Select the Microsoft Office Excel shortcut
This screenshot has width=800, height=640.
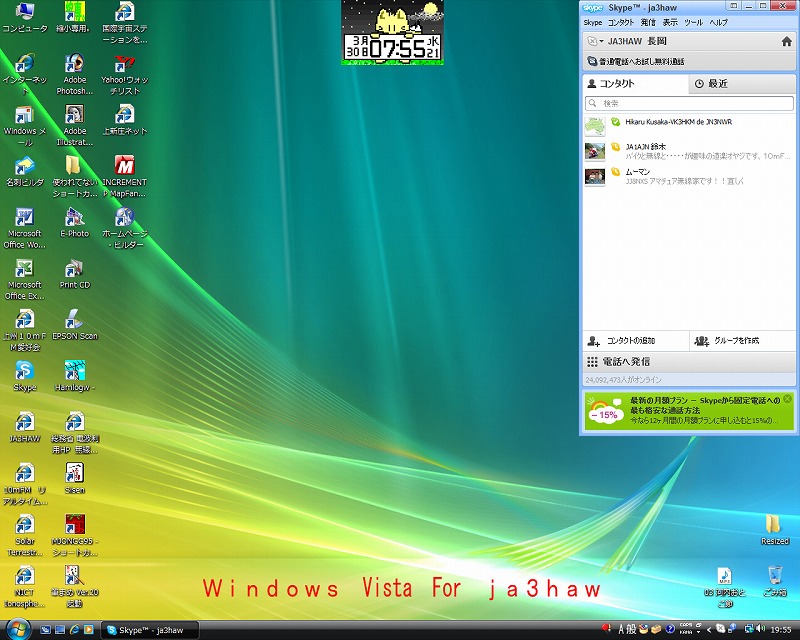[x=24, y=279]
